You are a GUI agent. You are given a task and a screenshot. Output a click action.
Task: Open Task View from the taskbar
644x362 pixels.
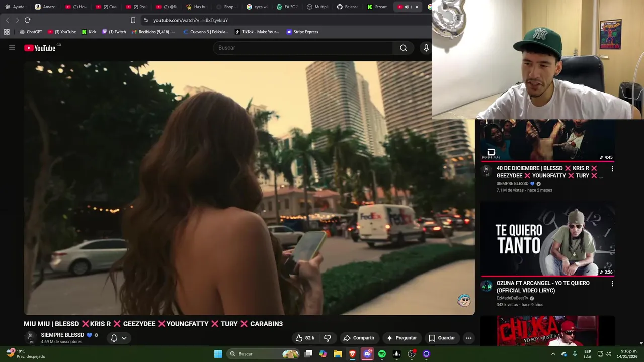308,354
